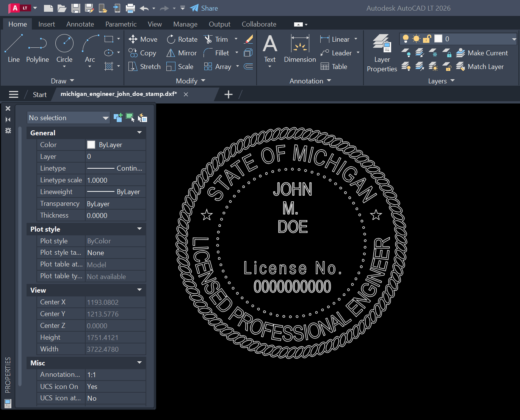The image size is (520, 420).
Task: Open the No selection dropdown
Action: (x=69, y=118)
